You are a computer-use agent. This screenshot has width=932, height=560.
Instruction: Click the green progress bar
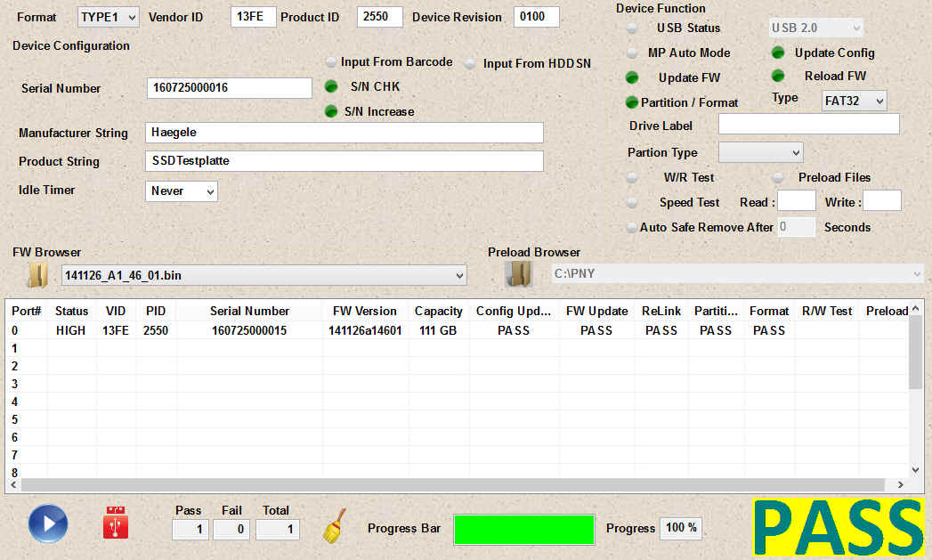tap(523, 529)
